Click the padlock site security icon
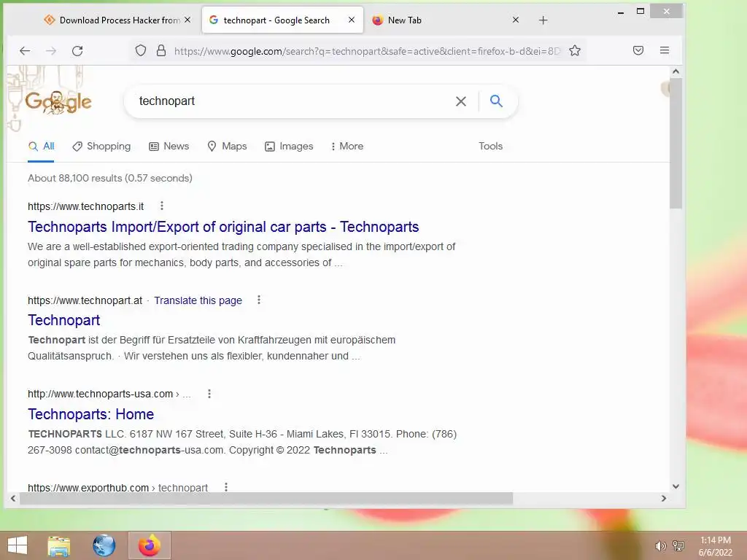Image resolution: width=747 pixels, height=560 pixels. [161, 50]
